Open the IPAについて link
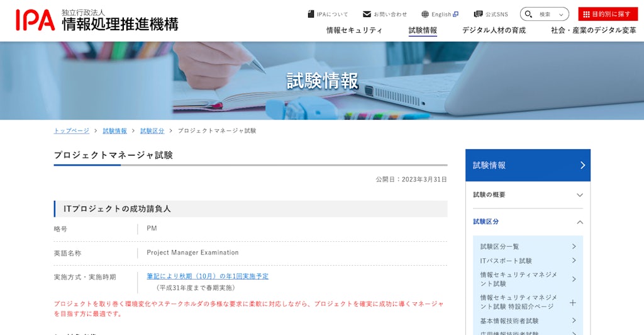This screenshot has width=644, height=335. [x=332, y=14]
